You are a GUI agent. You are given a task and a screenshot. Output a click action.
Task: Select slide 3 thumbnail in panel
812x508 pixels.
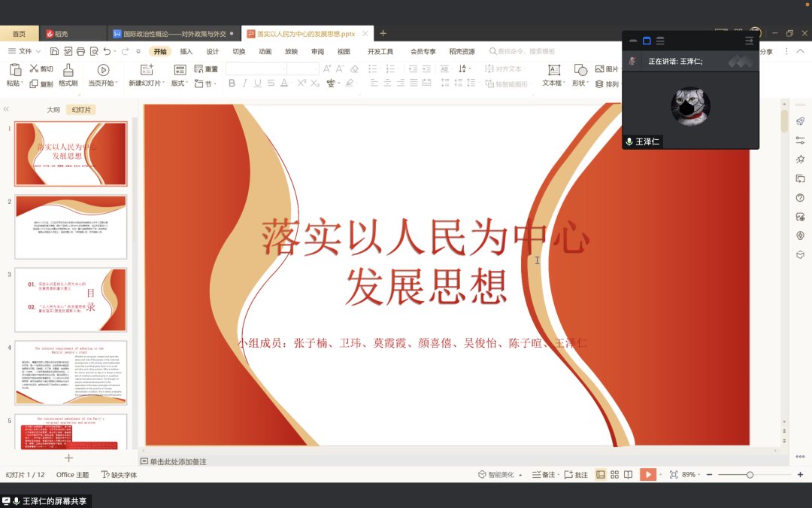(x=71, y=300)
